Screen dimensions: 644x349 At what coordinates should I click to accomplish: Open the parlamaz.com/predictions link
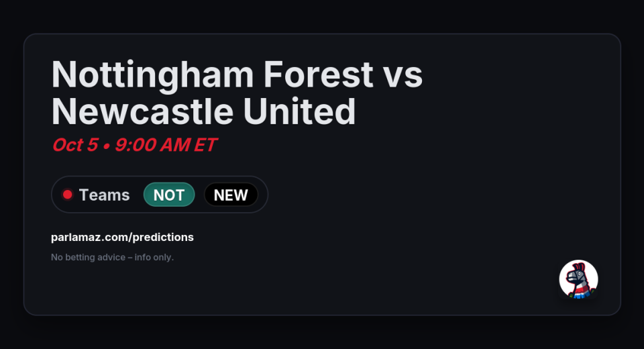click(x=122, y=237)
